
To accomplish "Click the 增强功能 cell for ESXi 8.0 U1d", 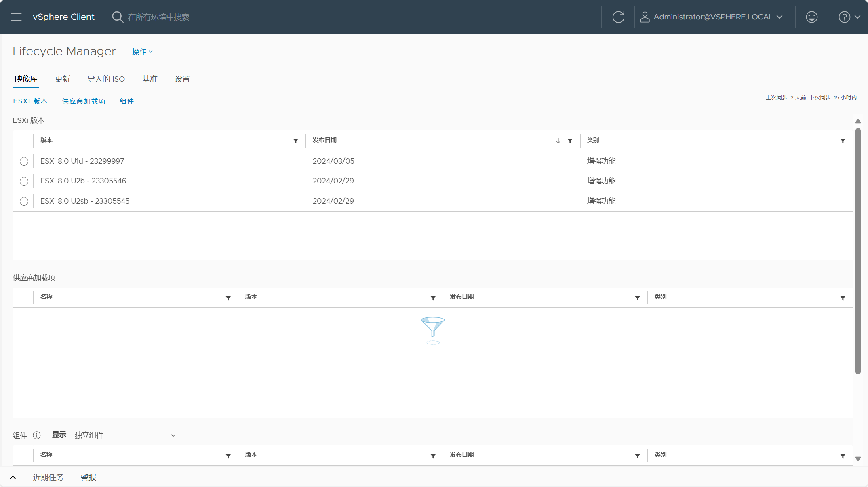I will point(601,161).
